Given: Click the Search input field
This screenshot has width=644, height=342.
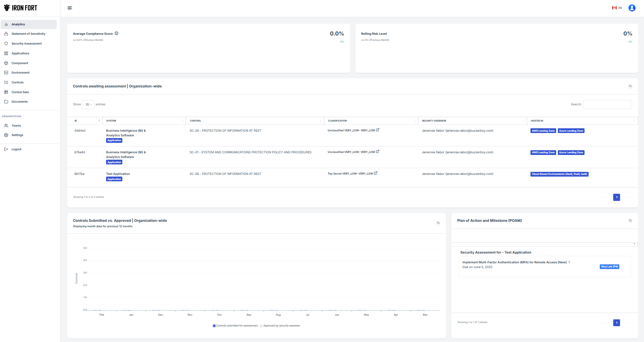Looking at the screenshot, I should point(607,104).
